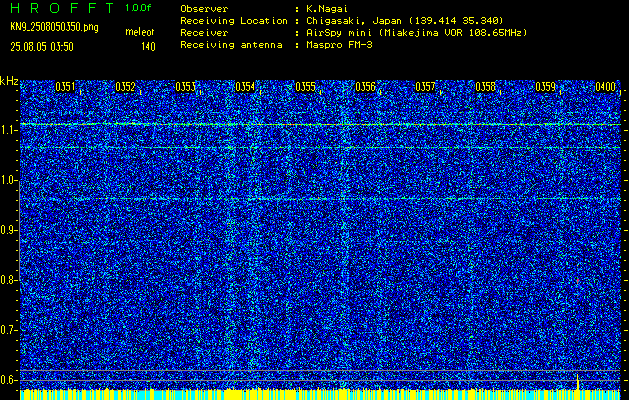Click the 0351 time marker
Viewport: 629px width, 400px height.
[65, 87]
